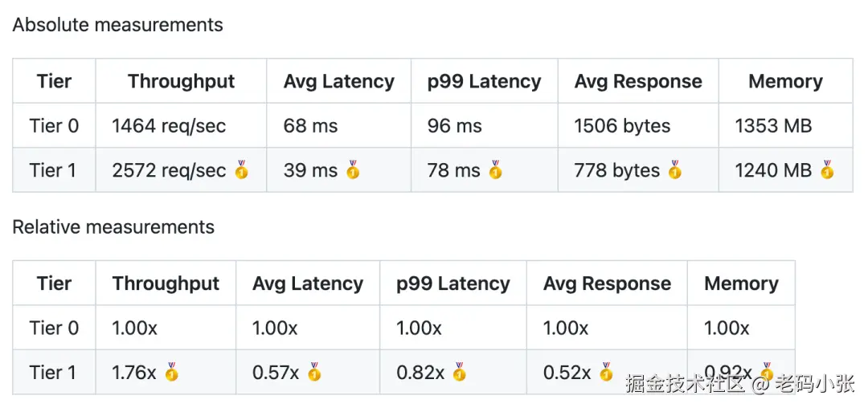This screenshot has width=868, height=408.
Task: Click the Memory header in absolute table
Action: pyautogui.click(x=785, y=81)
